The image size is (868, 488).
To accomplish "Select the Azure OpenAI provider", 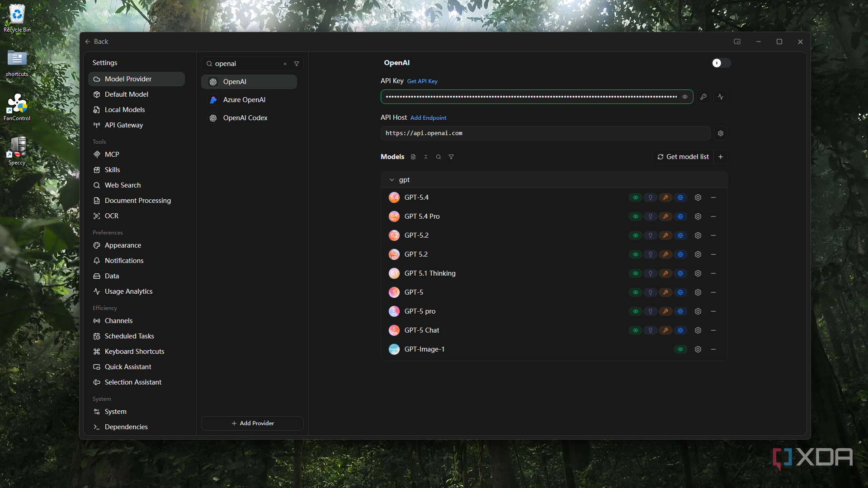I will (249, 100).
